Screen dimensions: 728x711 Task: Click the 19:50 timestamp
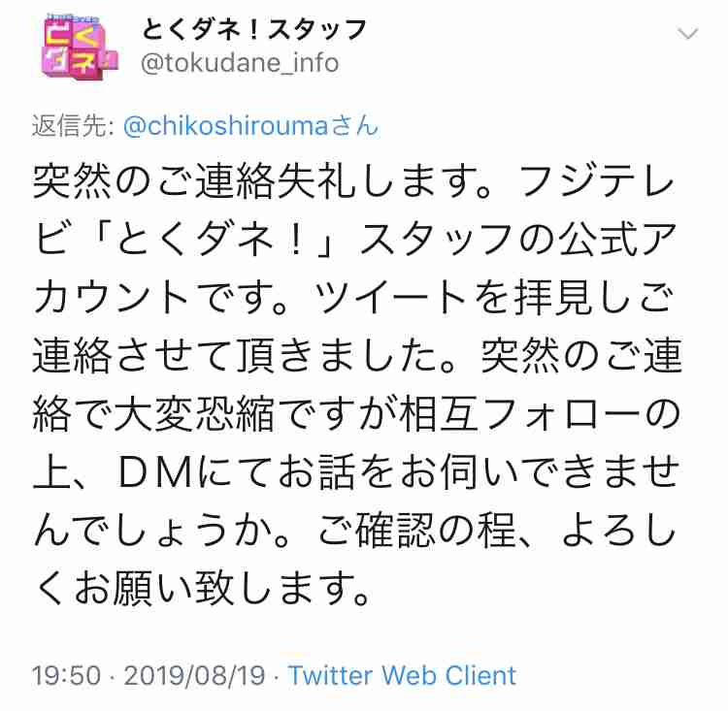coord(66,676)
